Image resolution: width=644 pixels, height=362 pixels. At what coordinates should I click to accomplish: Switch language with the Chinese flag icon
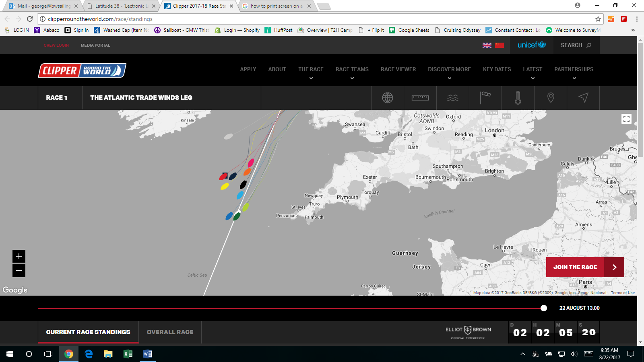pyautogui.click(x=500, y=45)
